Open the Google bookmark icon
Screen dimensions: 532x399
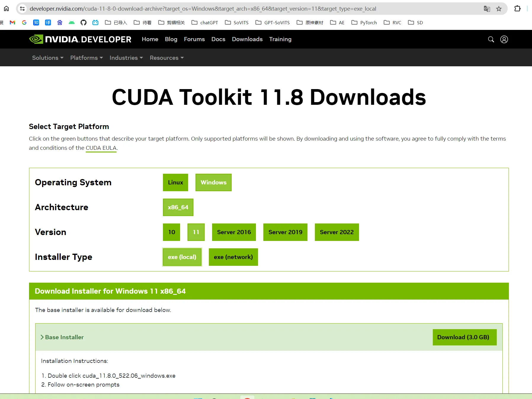pyautogui.click(x=24, y=22)
